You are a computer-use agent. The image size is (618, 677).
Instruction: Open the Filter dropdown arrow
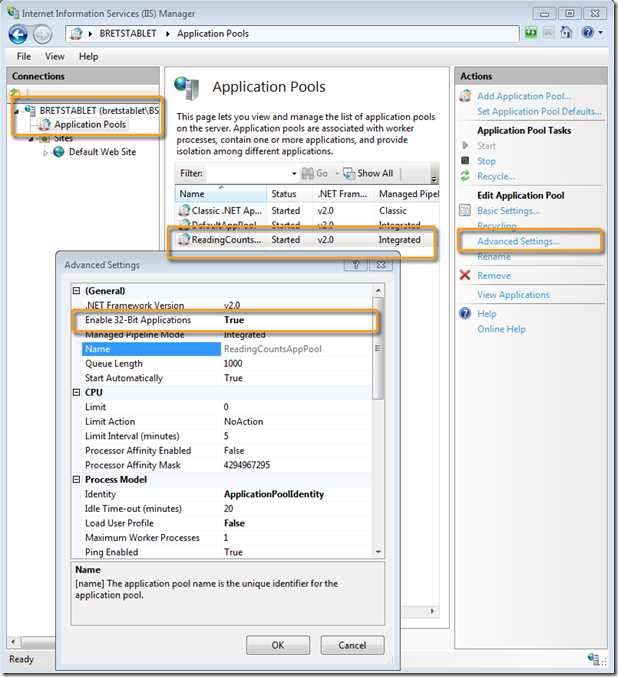294,174
